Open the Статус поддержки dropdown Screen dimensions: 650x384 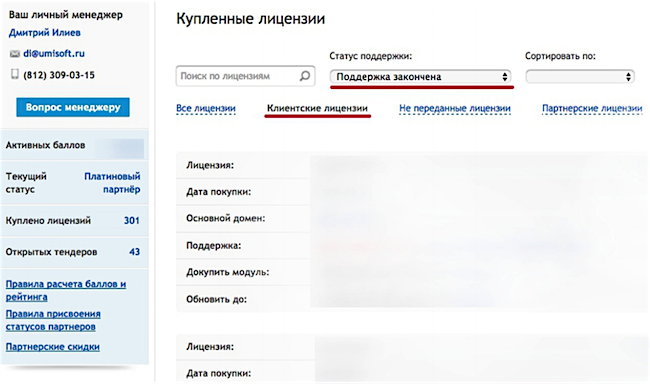coord(420,77)
